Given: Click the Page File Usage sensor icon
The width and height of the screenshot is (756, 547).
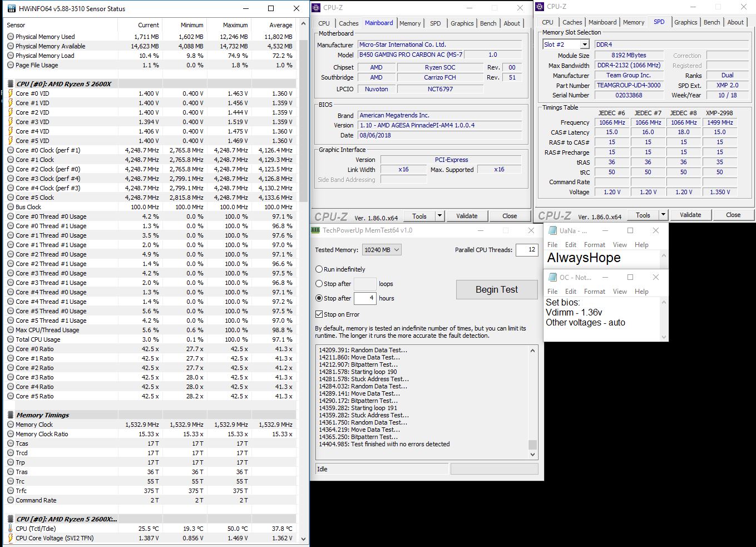Looking at the screenshot, I should coord(11,65).
